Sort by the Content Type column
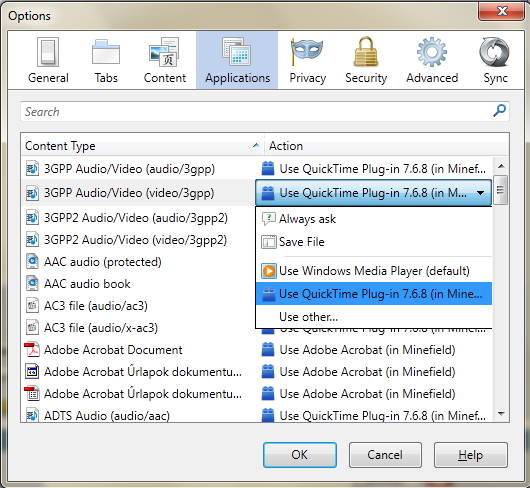Viewport: 530px width, 488px height. (142, 146)
